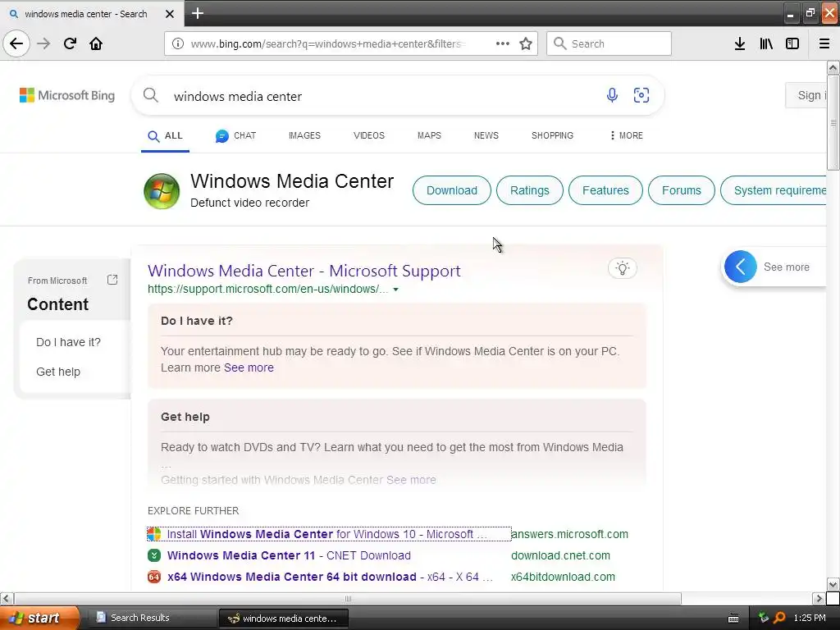Open a new browser tab
This screenshot has height=630, width=840.
pyautogui.click(x=198, y=13)
